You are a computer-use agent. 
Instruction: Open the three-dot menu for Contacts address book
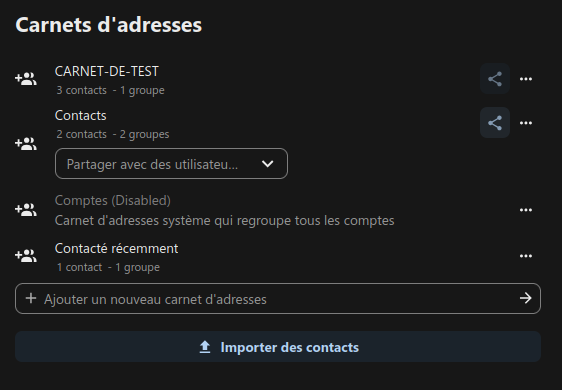pos(525,123)
